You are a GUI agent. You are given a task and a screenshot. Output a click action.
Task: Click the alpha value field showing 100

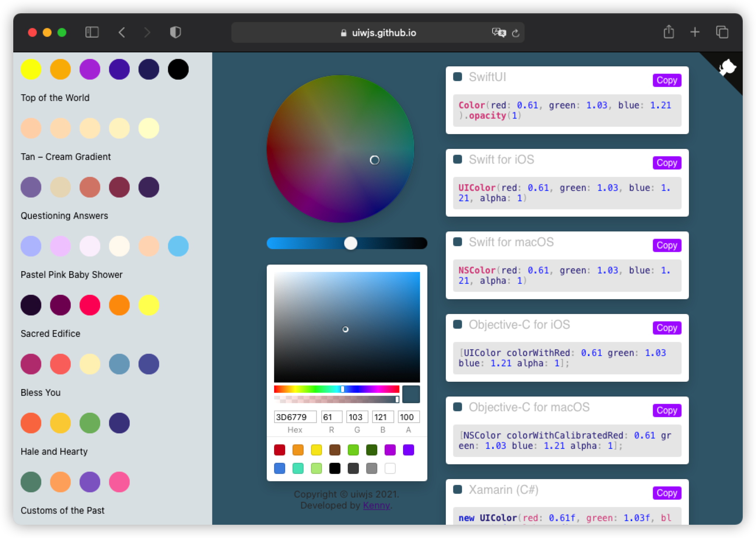pos(408,417)
